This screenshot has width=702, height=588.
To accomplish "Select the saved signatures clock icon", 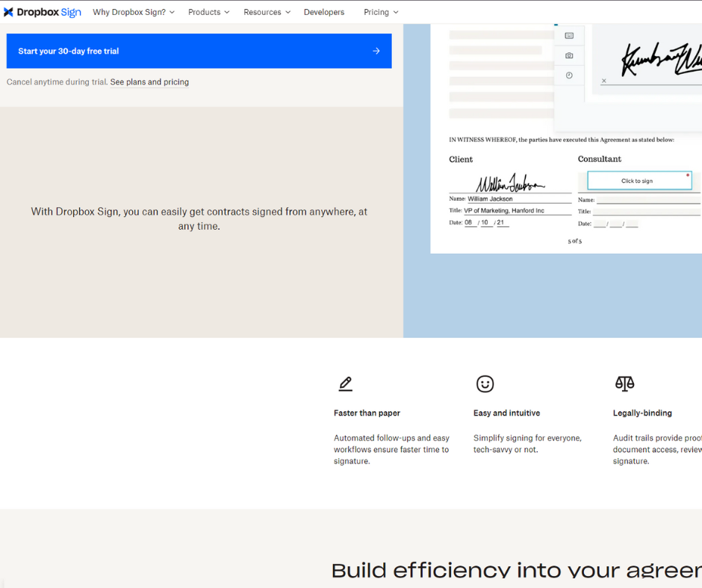I will pyautogui.click(x=569, y=75).
